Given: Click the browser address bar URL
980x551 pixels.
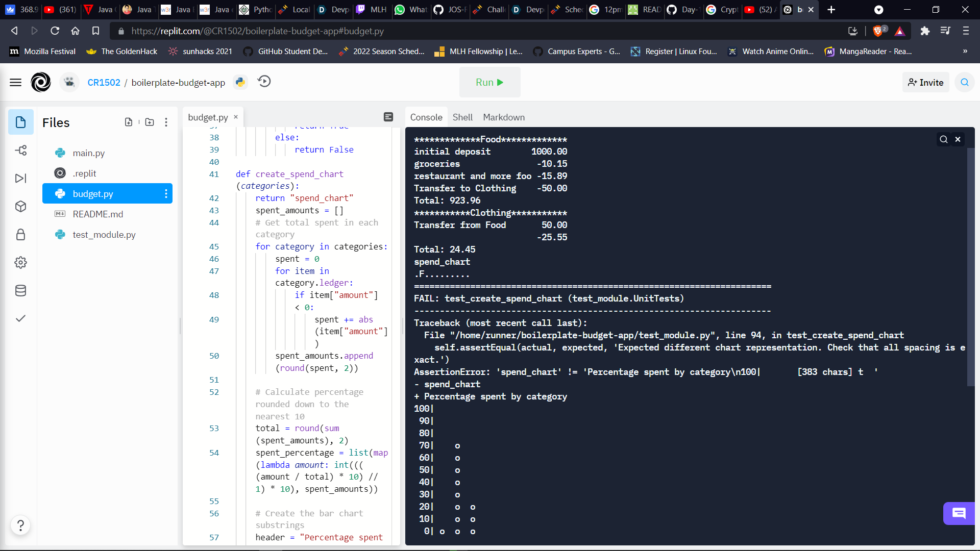Looking at the screenshot, I should coord(258,31).
